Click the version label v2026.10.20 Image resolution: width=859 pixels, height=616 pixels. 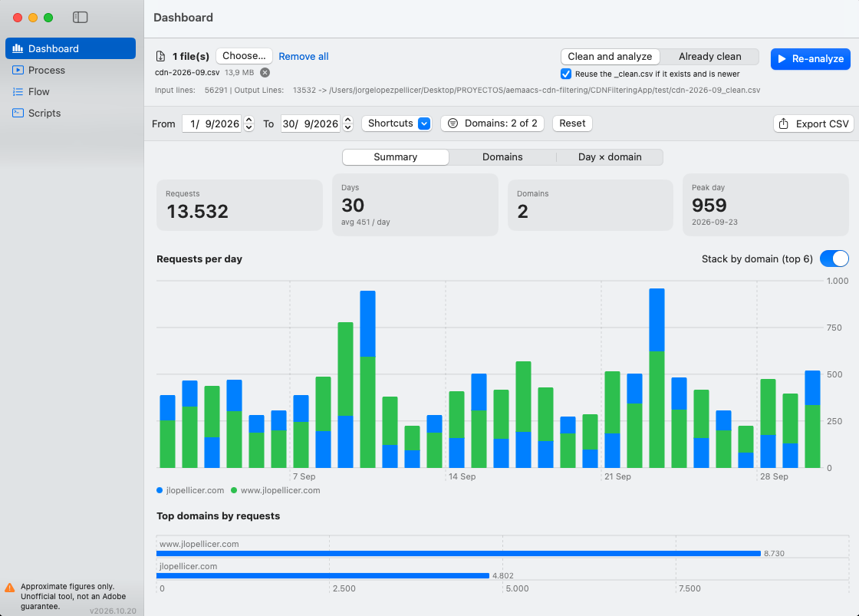click(113, 611)
